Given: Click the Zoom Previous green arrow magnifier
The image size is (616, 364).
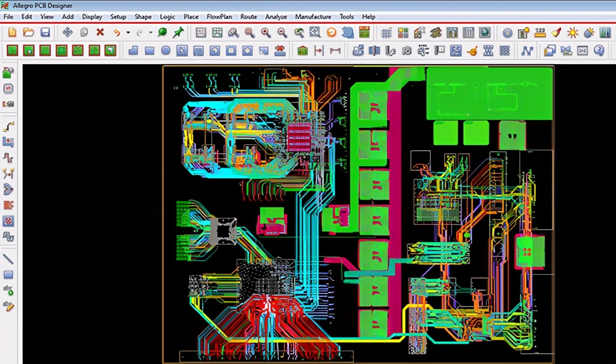Looking at the screenshot, I should 299,33.
